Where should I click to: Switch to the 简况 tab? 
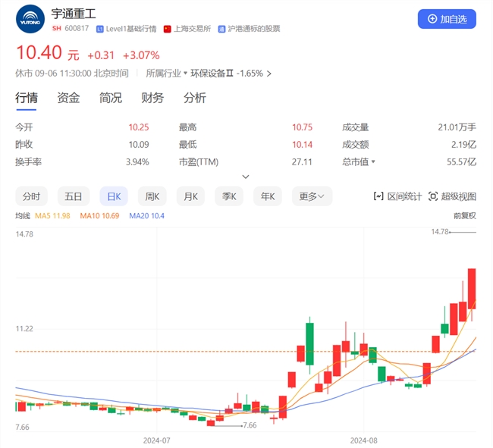(111, 98)
